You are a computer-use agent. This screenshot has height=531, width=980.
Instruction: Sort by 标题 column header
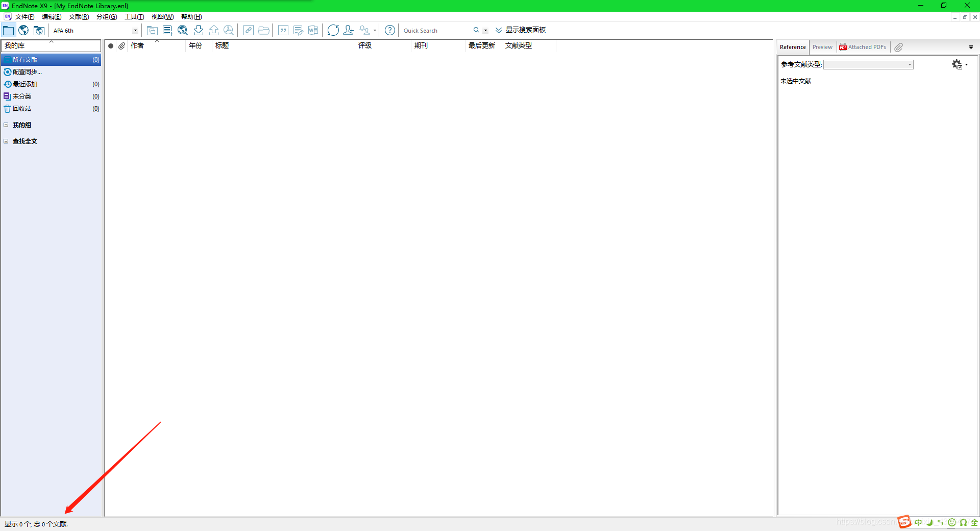tap(283, 46)
